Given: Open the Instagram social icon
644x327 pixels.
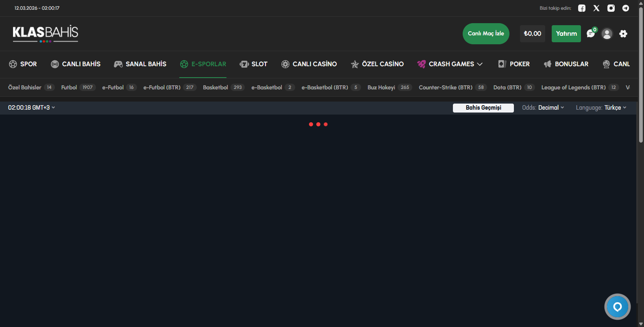Looking at the screenshot, I should point(611,8).
